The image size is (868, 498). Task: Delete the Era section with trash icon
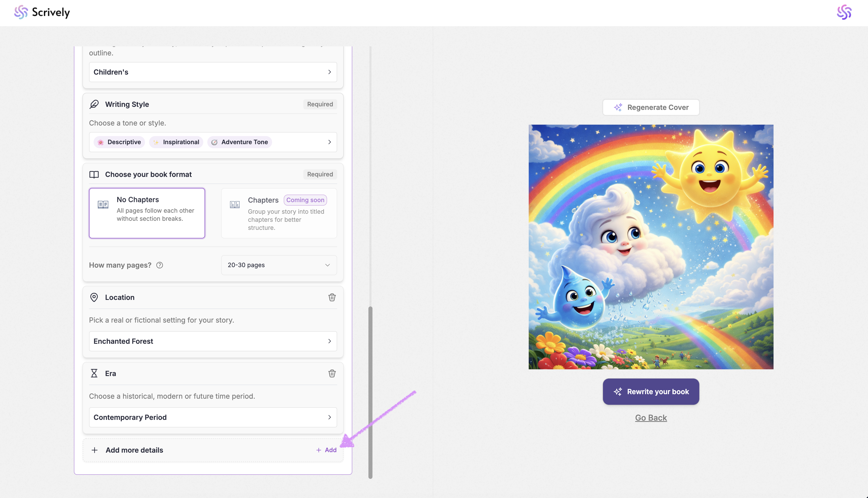click(x=332, y=373)
